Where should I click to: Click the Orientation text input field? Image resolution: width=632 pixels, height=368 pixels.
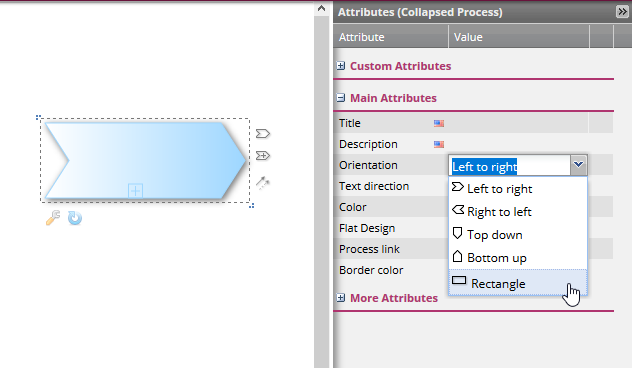click(x=510, y=165)
